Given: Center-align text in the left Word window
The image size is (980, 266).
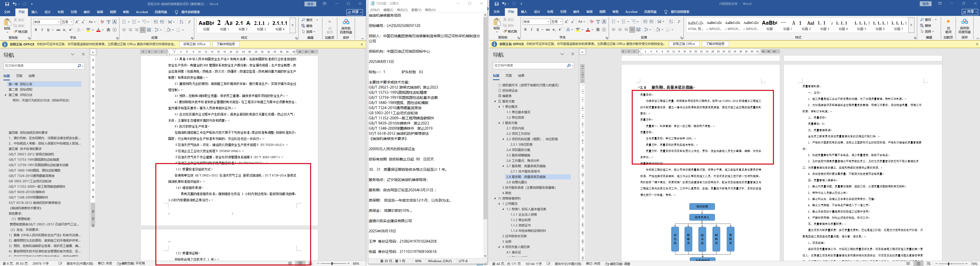Looking at the screenshot, I should coord(130,30).
